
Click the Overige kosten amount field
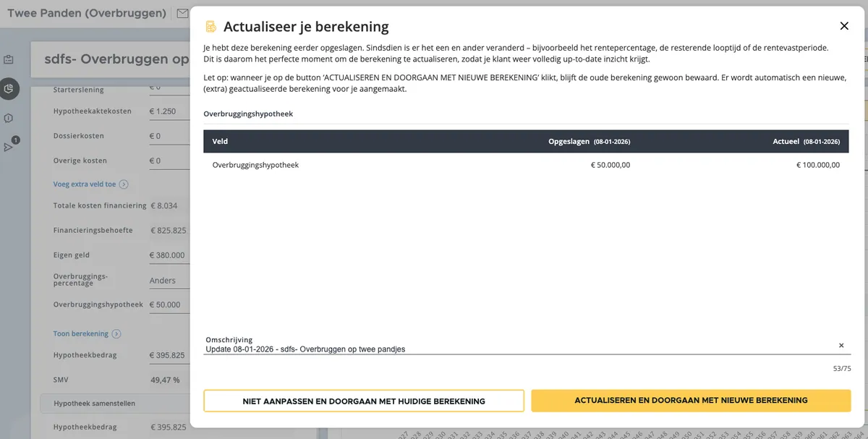click(x=169, y=161)
